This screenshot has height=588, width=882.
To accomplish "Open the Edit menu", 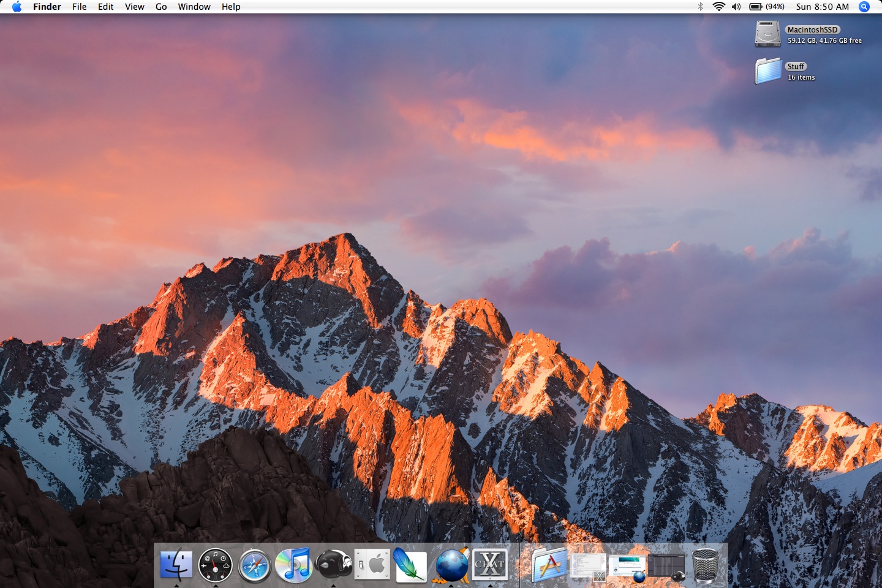I will [106, 7].
